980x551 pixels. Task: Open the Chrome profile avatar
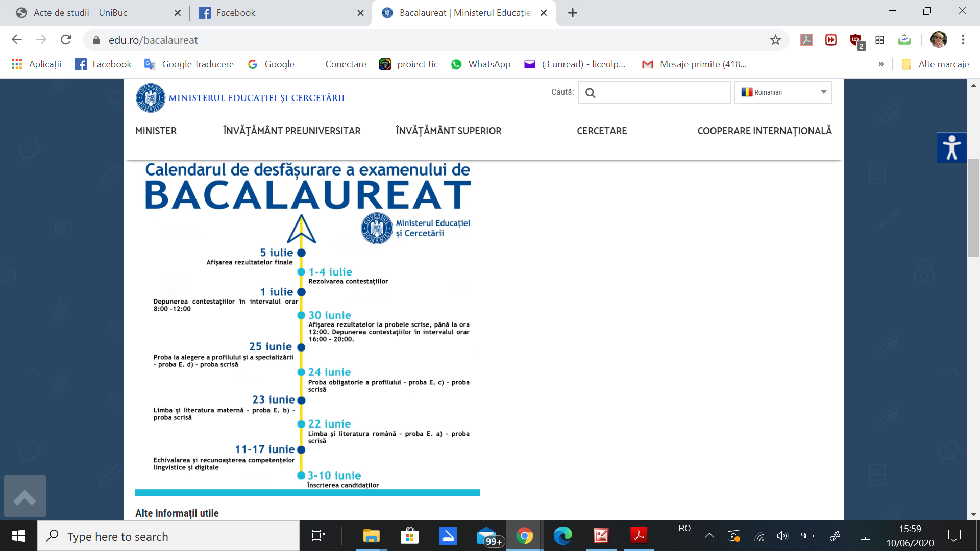point(939,40)
